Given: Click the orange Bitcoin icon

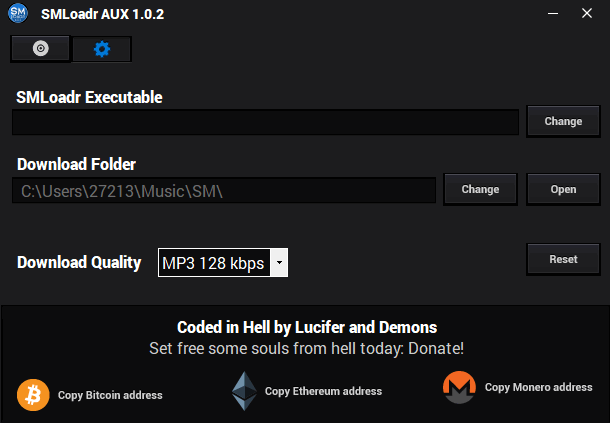Looking at the screenshot, I should tap(33, 395).
